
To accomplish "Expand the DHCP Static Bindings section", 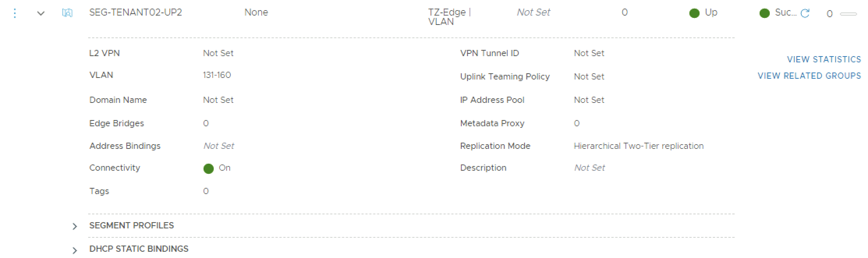I will [75, 250].
